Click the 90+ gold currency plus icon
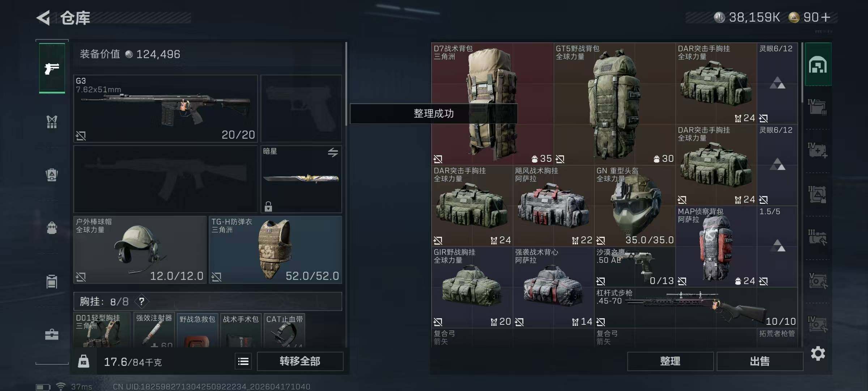Image resolution: width=868 pixels, height=391 pixels. (826, 17)
